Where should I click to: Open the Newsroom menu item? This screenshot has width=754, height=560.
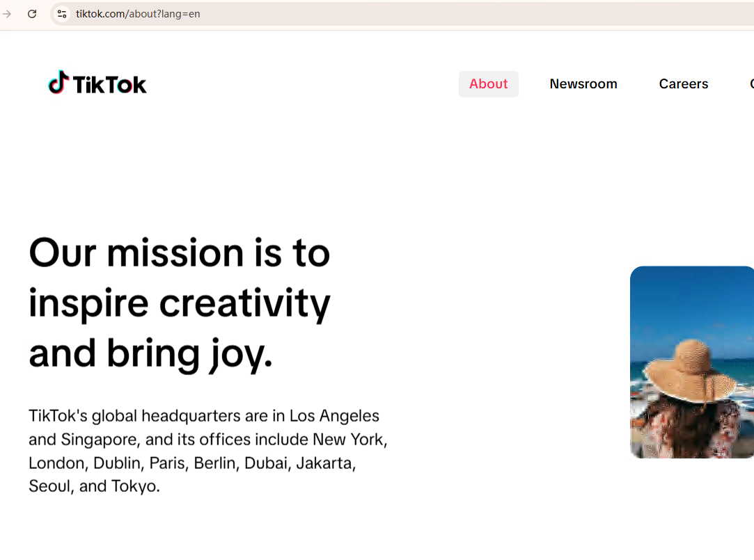(583, 84)
